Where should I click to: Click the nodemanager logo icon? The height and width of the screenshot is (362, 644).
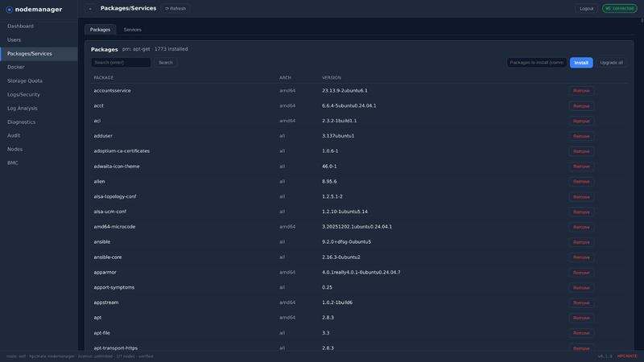coord(9,10)
